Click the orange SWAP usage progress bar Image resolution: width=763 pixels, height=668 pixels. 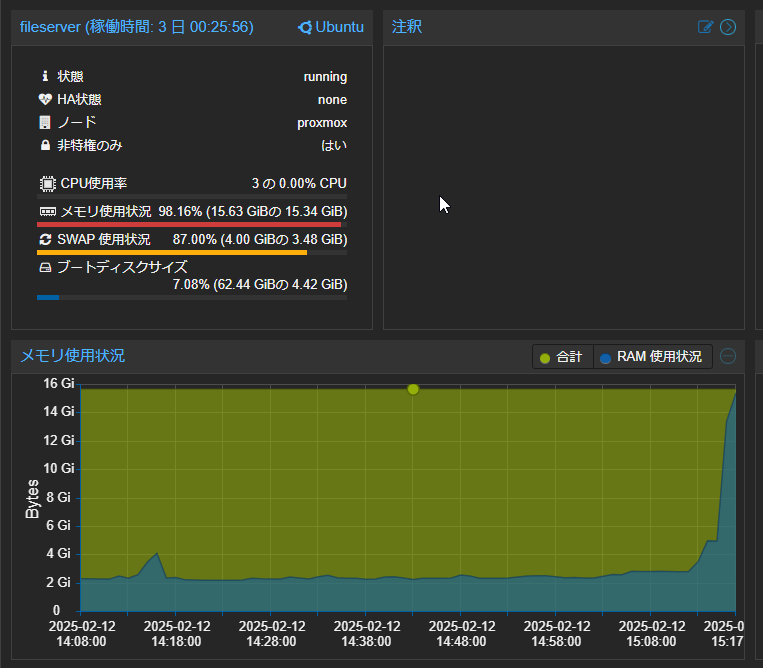(x=171, y=253)
